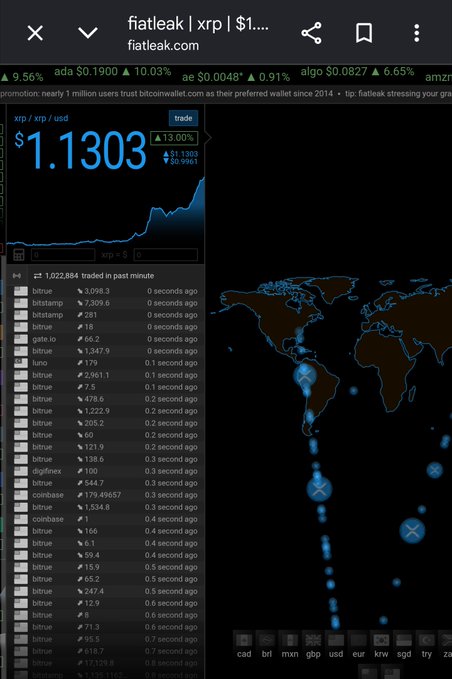452x679 pixels.
Task: Click usd in the xrp / xrp / usd path
Action: pos(61,118)
